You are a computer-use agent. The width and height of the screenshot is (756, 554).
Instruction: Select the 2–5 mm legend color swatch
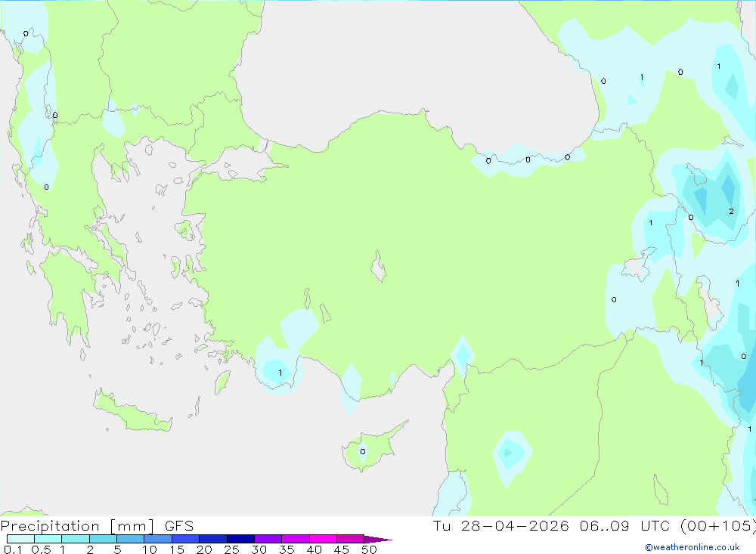pos(103,539)
